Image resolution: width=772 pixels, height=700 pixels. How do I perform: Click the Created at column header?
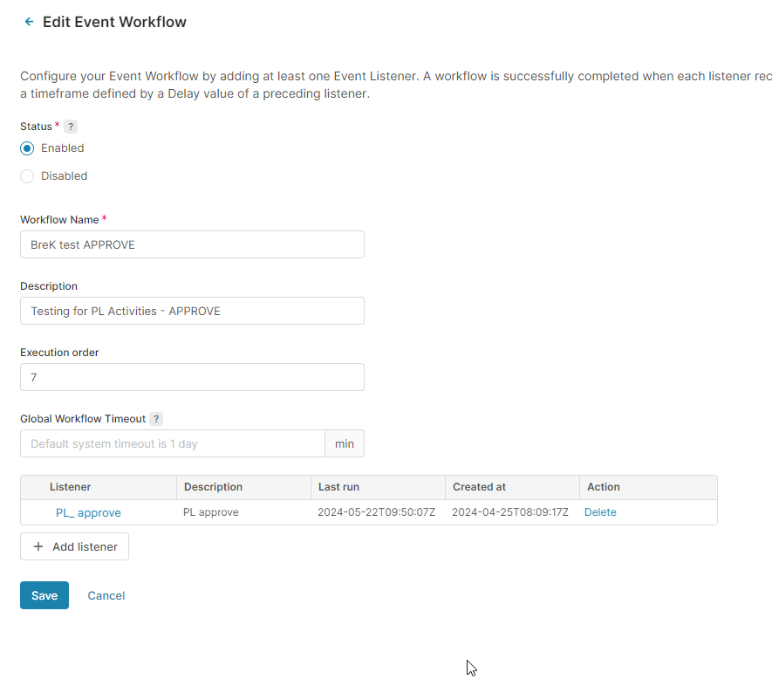[479, 487]
